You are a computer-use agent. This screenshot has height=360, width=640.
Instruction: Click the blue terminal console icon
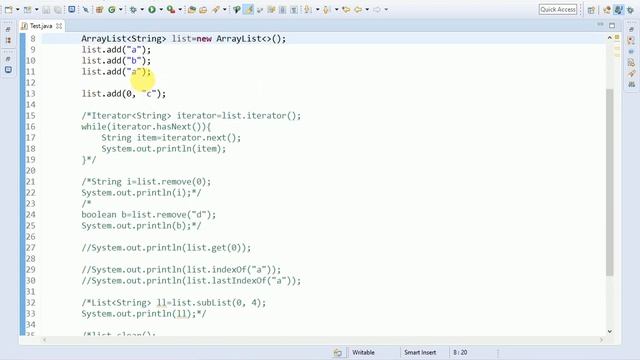pyautogui.click(x=71, y=9)
